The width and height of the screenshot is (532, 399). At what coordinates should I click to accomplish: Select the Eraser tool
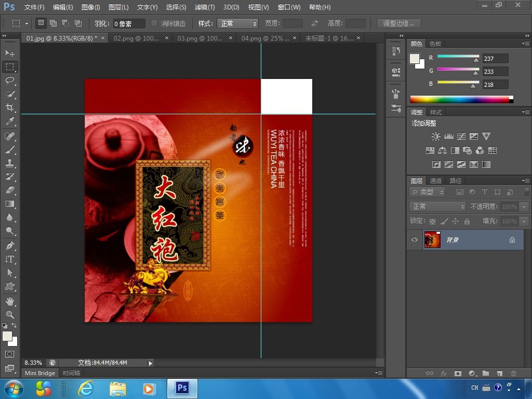tap(10, 190)
